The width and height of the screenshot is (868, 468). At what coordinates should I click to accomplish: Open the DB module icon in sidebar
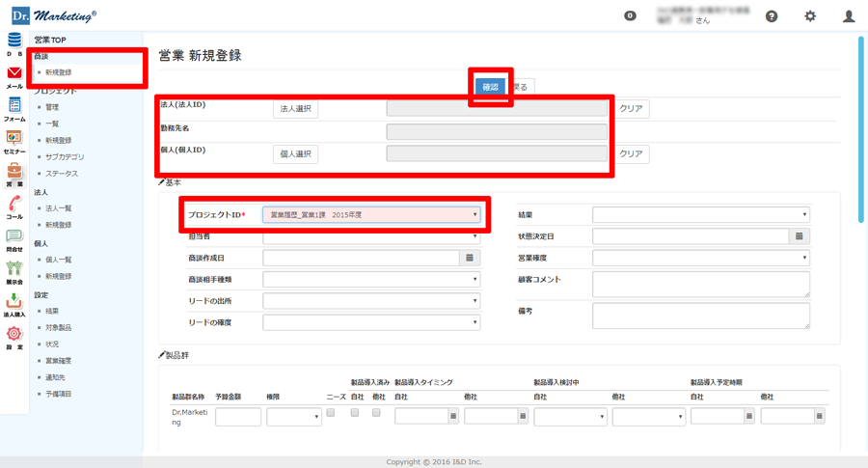(x=14, y=41)
